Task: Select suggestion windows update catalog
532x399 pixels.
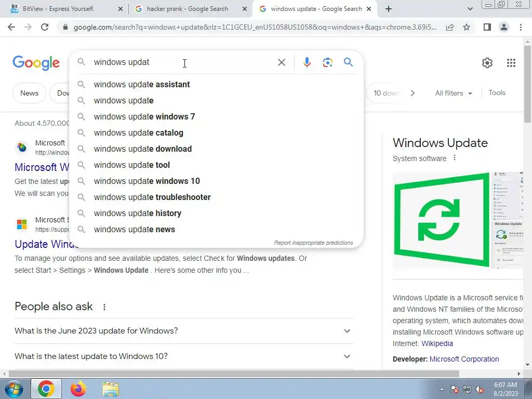Action: (x=216, y=132)
